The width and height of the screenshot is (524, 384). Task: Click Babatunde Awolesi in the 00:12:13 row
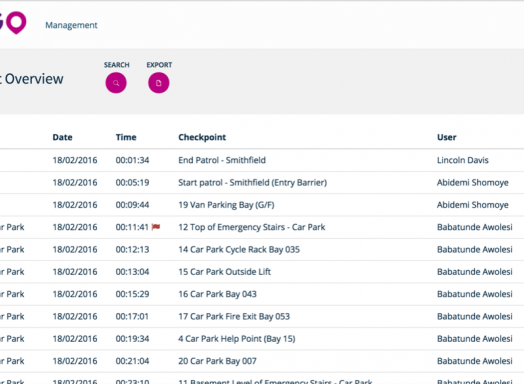pyautogui.click(x=475, y=250)
